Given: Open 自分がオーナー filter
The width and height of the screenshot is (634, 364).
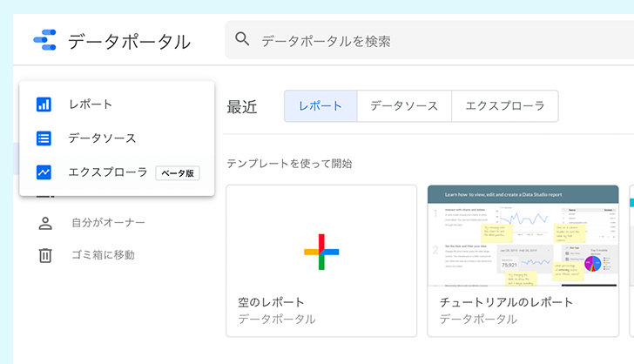Looking at the screenshot, I should point(108,223).
